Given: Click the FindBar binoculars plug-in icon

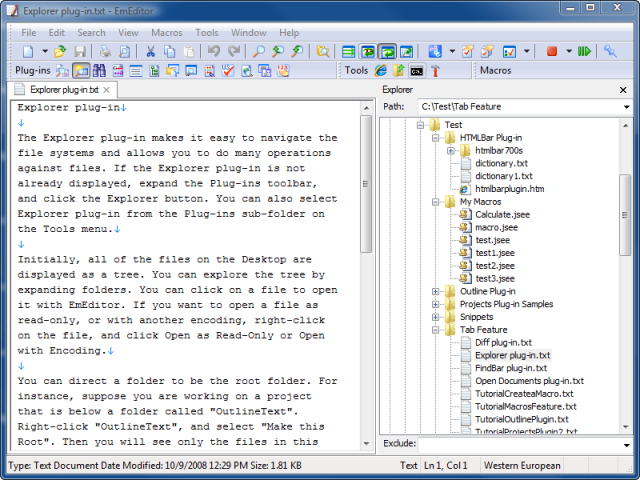Looking at the screenshot, I should click(x=99, y=71).
